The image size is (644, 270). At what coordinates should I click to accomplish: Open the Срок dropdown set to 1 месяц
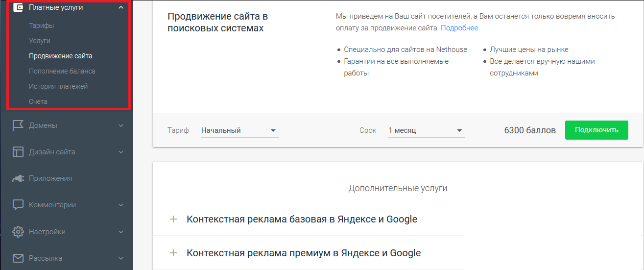pos(426,130)
